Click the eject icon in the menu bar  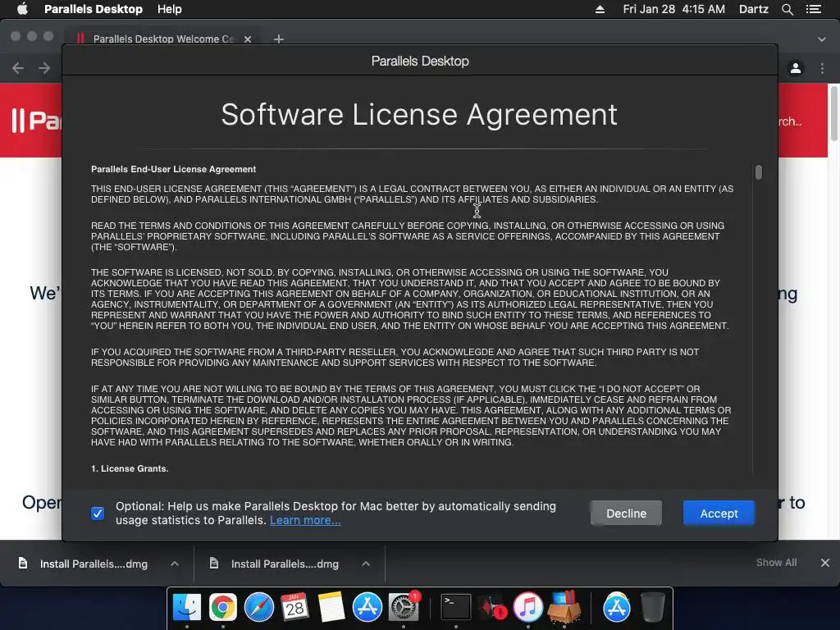tap(600, 9)
